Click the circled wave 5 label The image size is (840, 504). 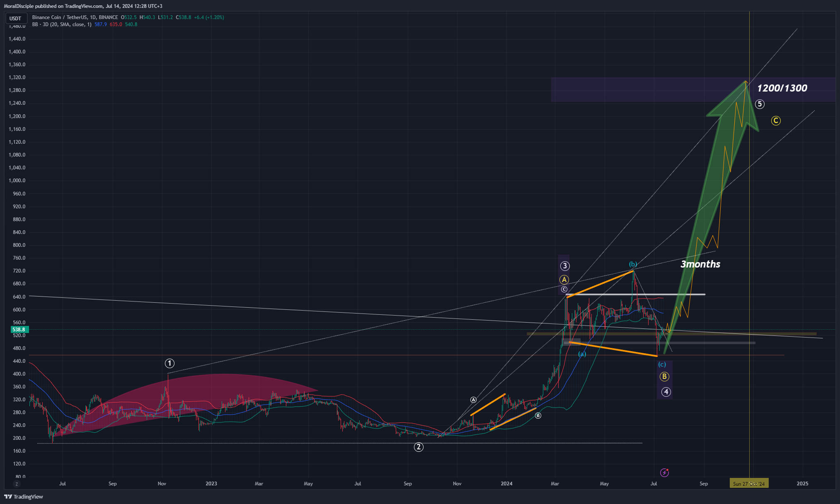tap(760, 104)
